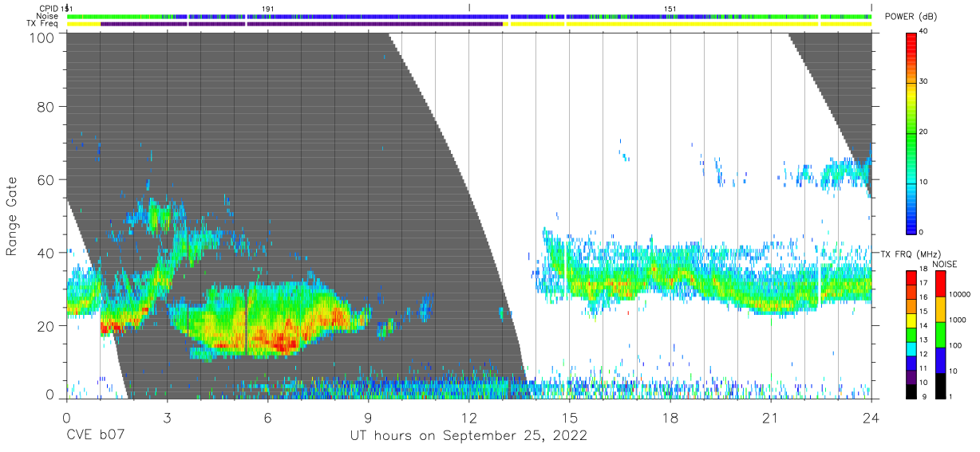Click the 'Range Gate' y-axis label

13,217
